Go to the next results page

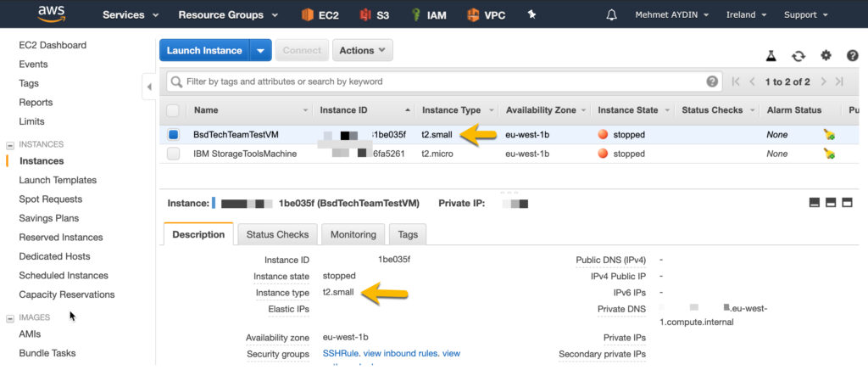pyautogui.click(x=823, y=82)
